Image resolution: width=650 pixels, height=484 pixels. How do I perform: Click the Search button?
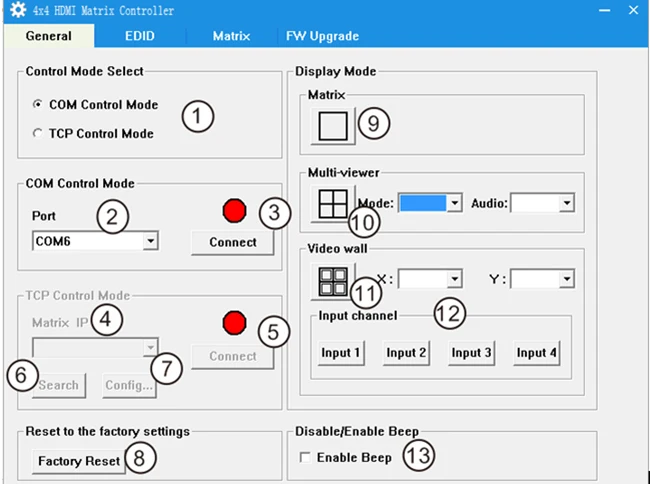[58, 385]
